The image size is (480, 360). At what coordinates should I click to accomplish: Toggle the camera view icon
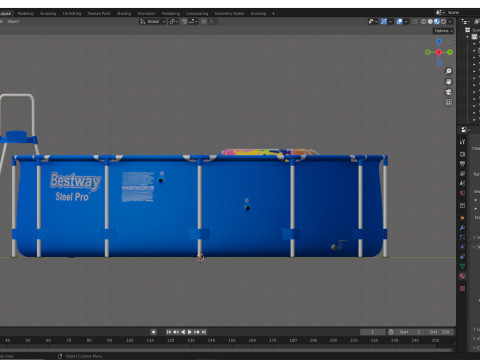point(449,92)
